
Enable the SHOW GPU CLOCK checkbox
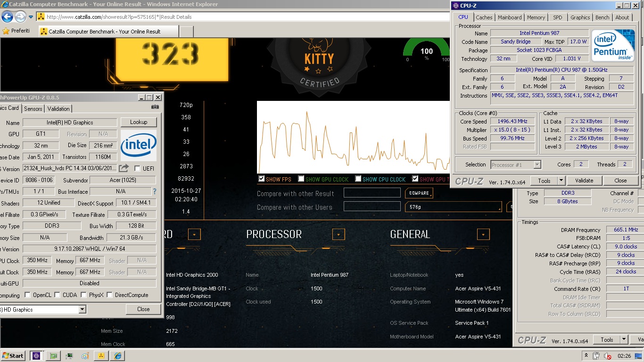pos(301,179)
